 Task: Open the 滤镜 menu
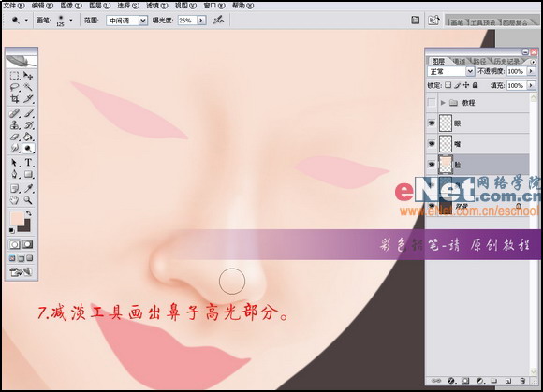click(x=156, y=6)
